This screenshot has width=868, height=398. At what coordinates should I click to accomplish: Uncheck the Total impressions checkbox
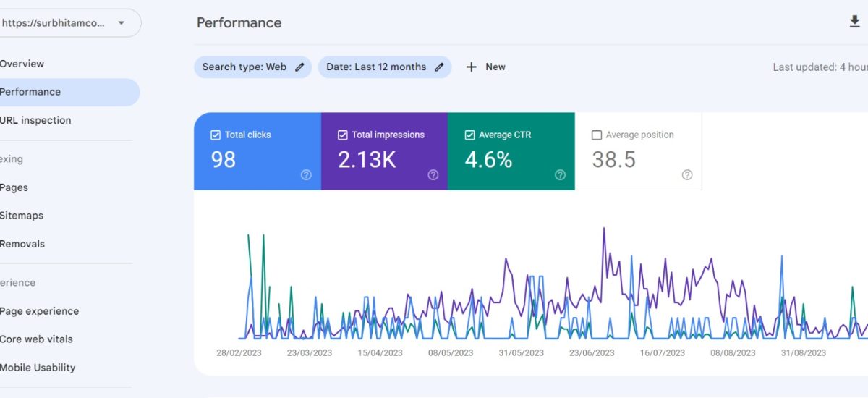tap(342, 135)
